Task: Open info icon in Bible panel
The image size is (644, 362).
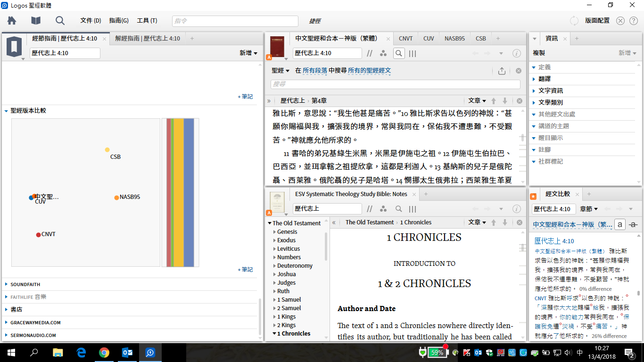Action: tap(517, 53)
